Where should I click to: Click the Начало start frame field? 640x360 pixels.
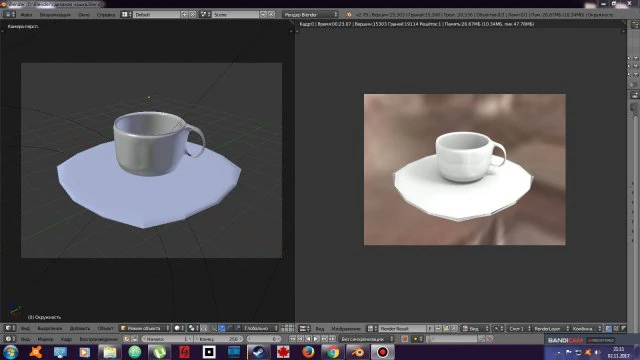167,339
